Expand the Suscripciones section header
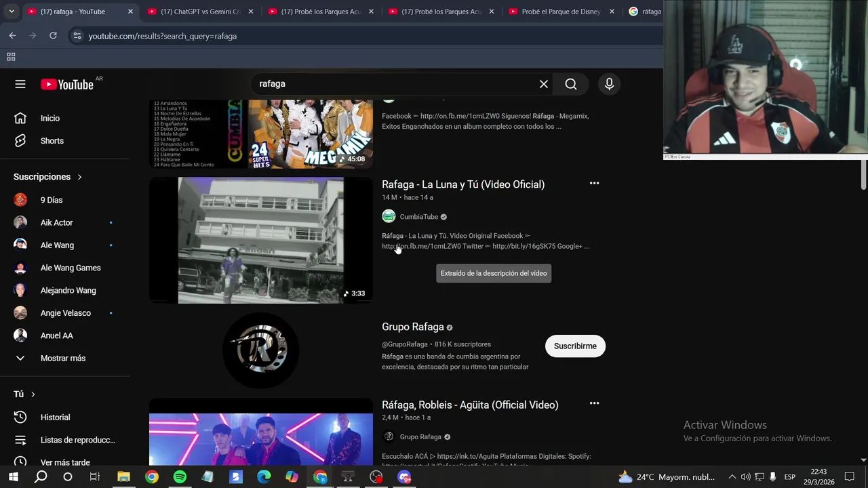 48,177
